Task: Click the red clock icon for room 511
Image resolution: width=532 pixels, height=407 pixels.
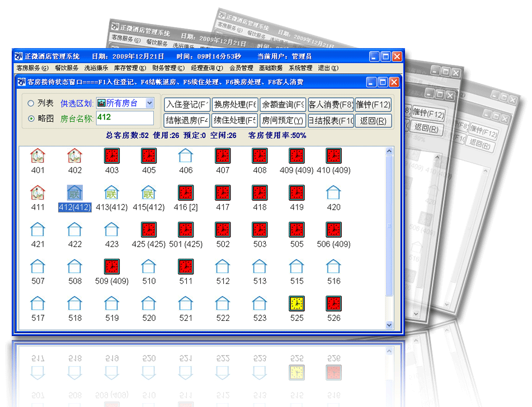Action: click(186, 267)
